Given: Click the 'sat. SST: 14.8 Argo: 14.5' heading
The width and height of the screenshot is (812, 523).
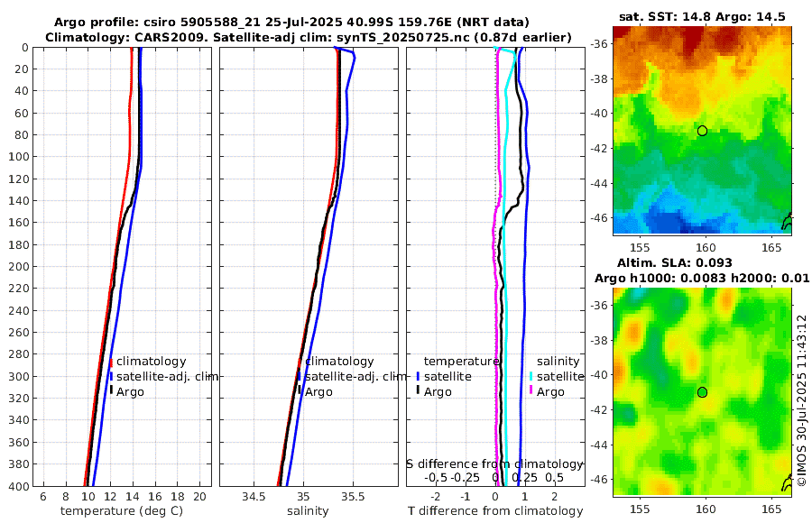Looking at the screenshot, I should [702, 17].
